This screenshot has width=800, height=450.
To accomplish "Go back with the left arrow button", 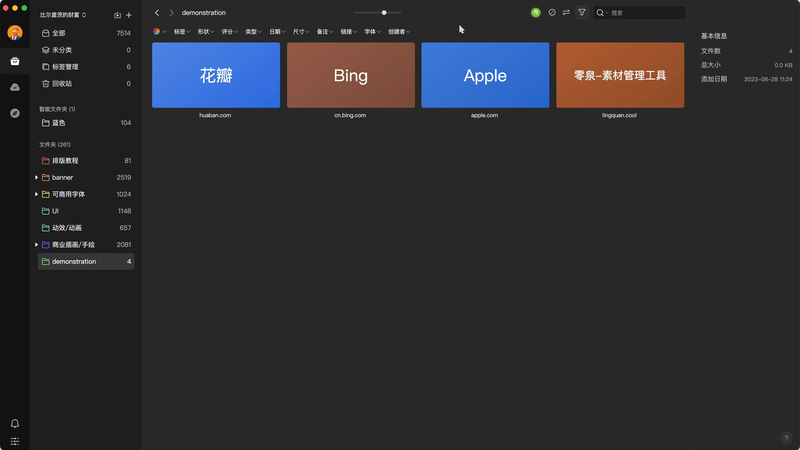I will pyautogui.click(x=157, y=13).
